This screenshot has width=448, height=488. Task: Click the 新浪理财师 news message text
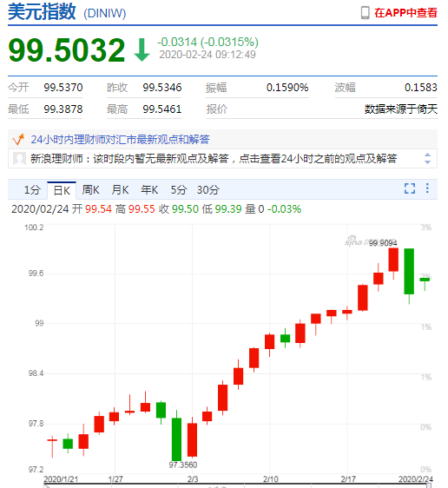click(214, 159)
